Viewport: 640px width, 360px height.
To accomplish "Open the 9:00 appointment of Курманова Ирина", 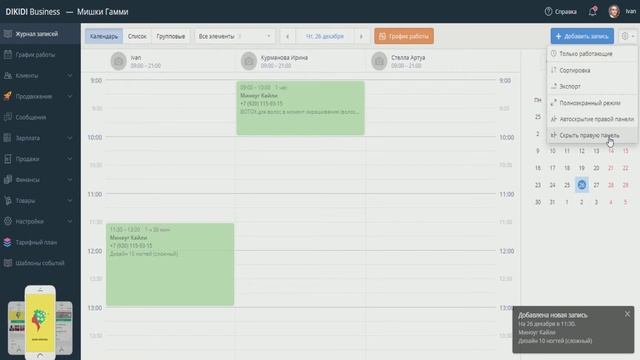I will 300,108.
